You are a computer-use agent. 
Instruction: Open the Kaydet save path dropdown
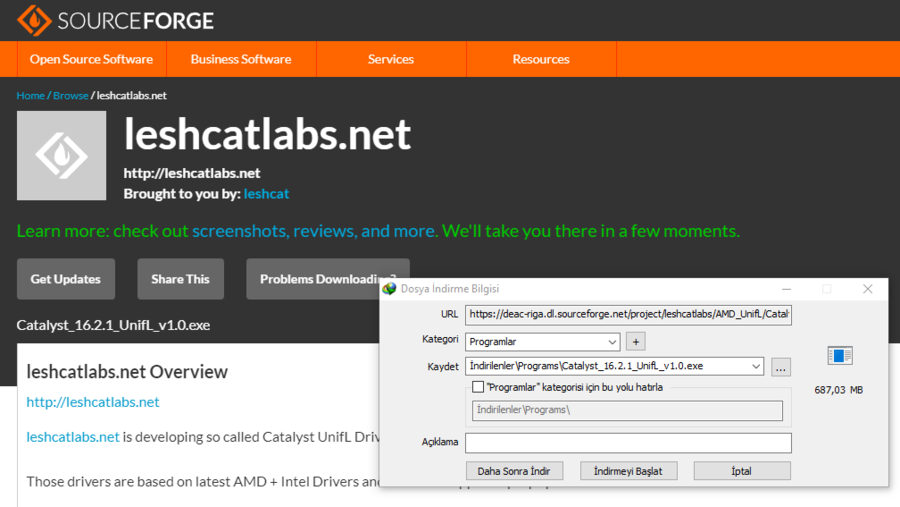tap(755, 367)
